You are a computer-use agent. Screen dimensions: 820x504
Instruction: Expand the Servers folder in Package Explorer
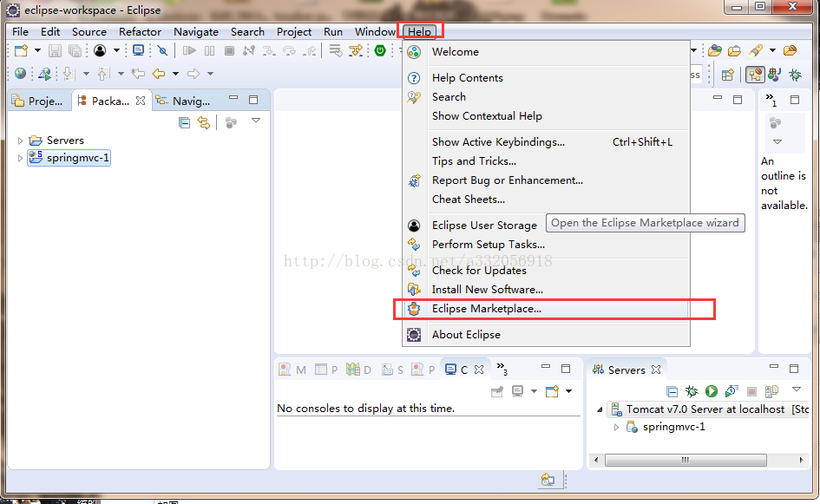click(x=20, y=141)
